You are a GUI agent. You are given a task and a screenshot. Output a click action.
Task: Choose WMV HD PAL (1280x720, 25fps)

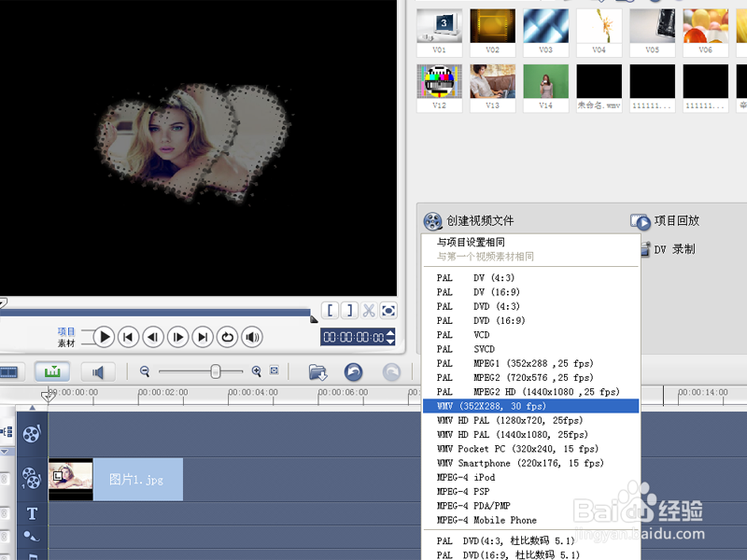coord(530,421)
